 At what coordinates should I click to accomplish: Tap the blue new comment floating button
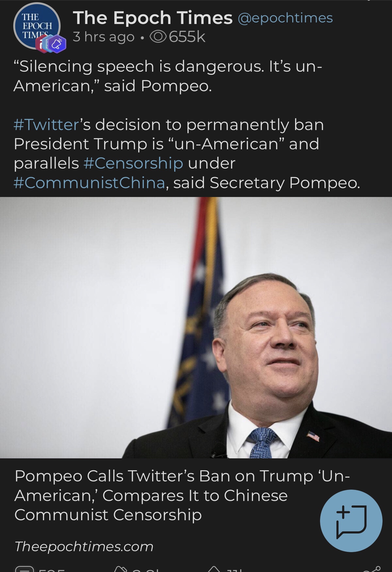[351, 521]
